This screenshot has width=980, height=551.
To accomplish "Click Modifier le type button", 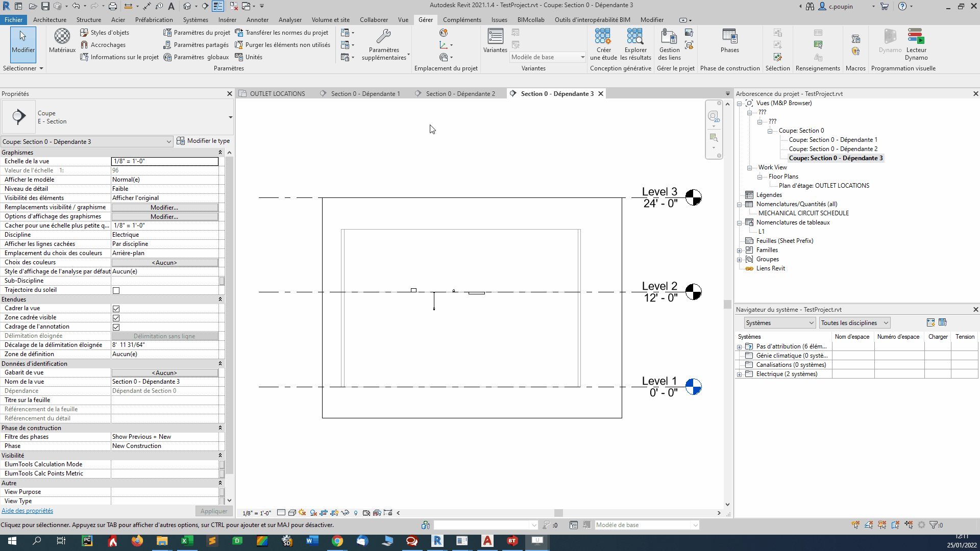I will tap(203, 141).
